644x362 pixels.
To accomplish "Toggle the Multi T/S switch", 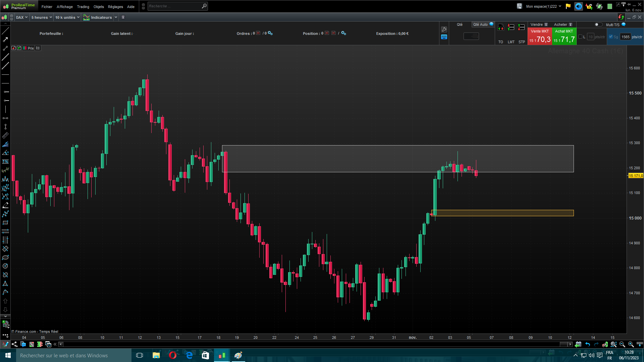I will click(598, 25).
